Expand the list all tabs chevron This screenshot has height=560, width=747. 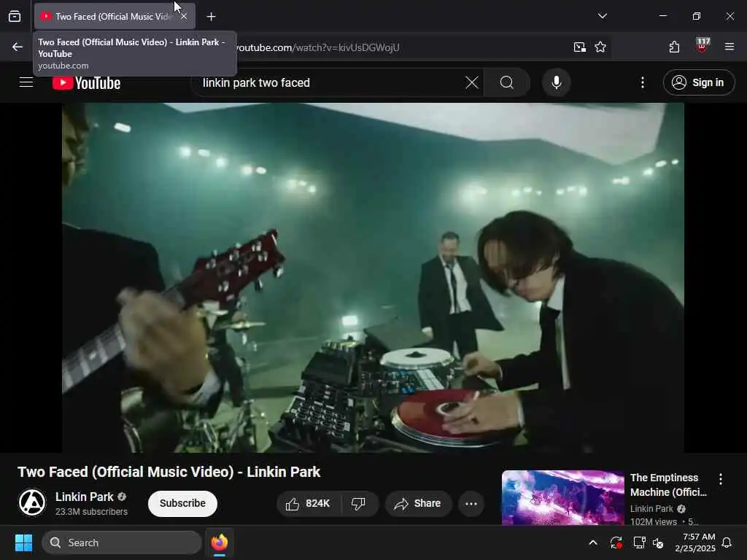(602, 16)
